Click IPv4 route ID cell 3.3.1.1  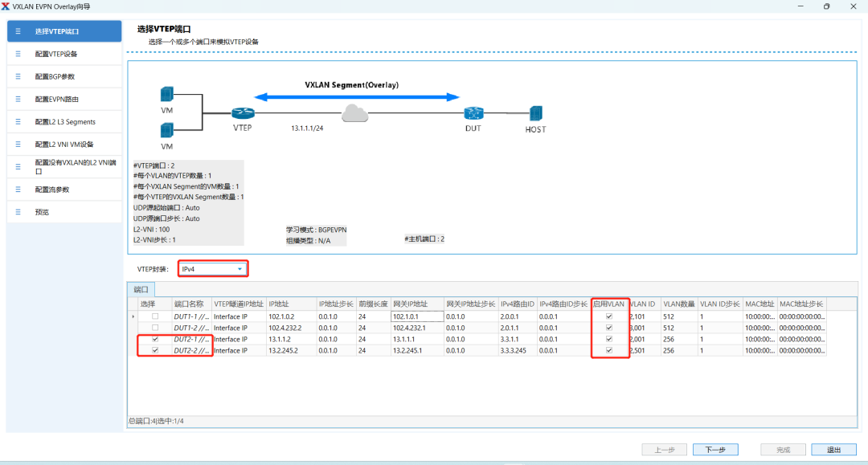518,340
